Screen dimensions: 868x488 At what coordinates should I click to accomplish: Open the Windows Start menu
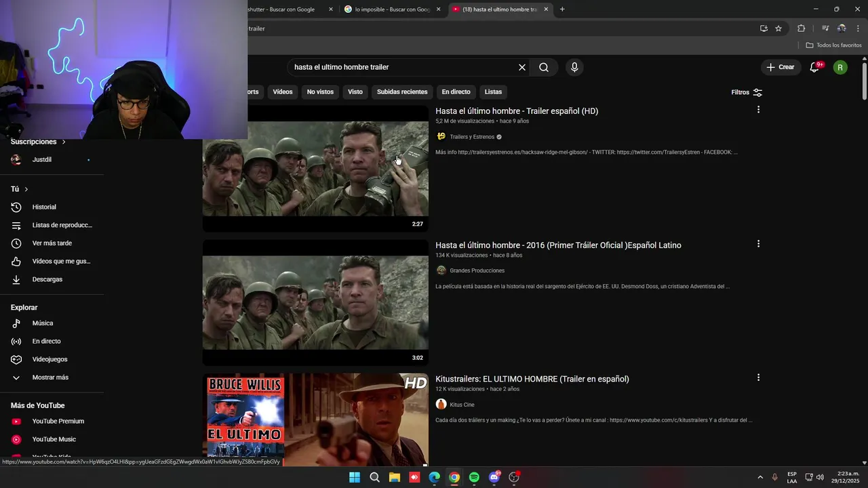point(355,477)
